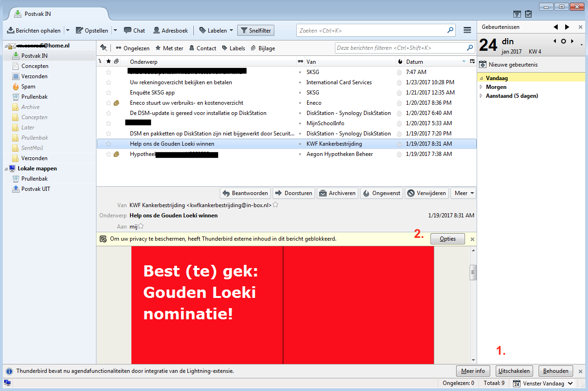Open the calendar tab icon in title bar
The width and height of the screenshot is (588, 391).
coord(517,14)
